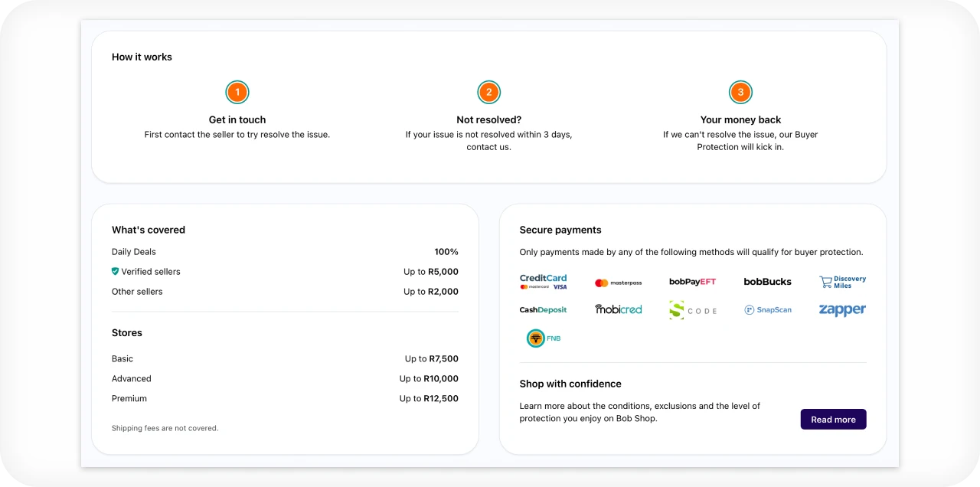Click the bobPayEFT payment logo
Viewport: 980px width, 487px height.
[692, 282]
